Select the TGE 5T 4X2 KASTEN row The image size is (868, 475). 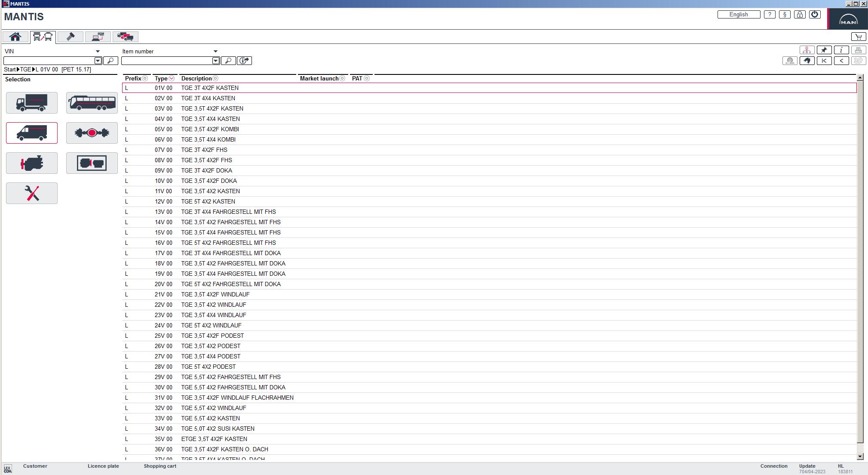(208, 201)
